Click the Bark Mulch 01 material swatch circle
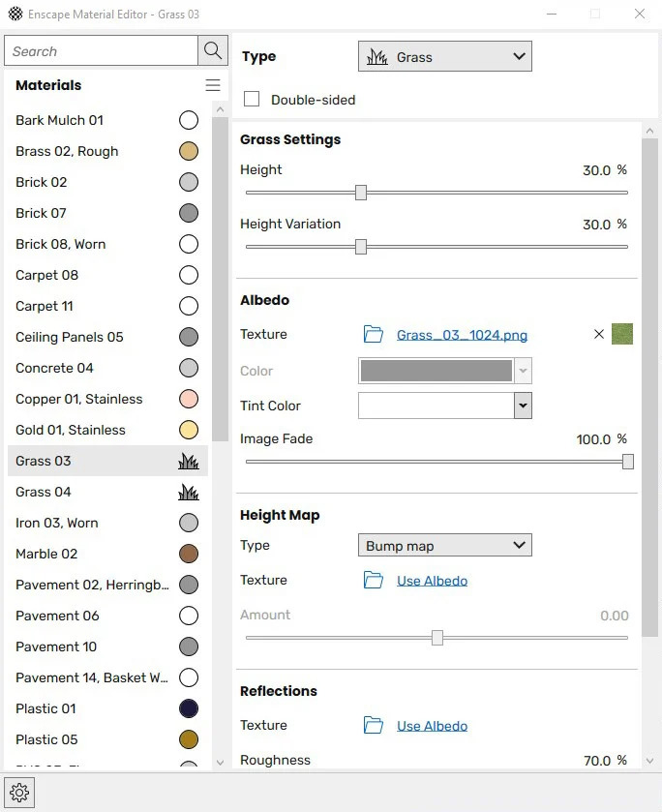The width and height of the screenshot is (662, 812). [x=189, y=120]
